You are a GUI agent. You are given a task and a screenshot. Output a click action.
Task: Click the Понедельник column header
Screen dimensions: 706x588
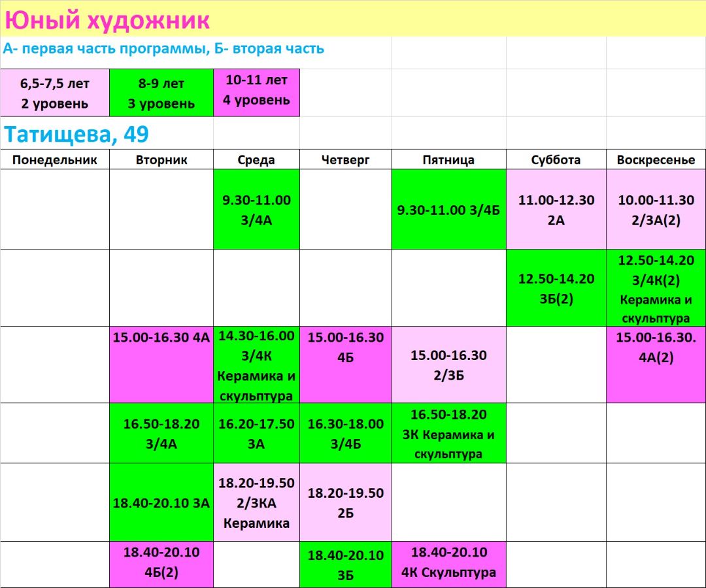[x=55, y=160]
